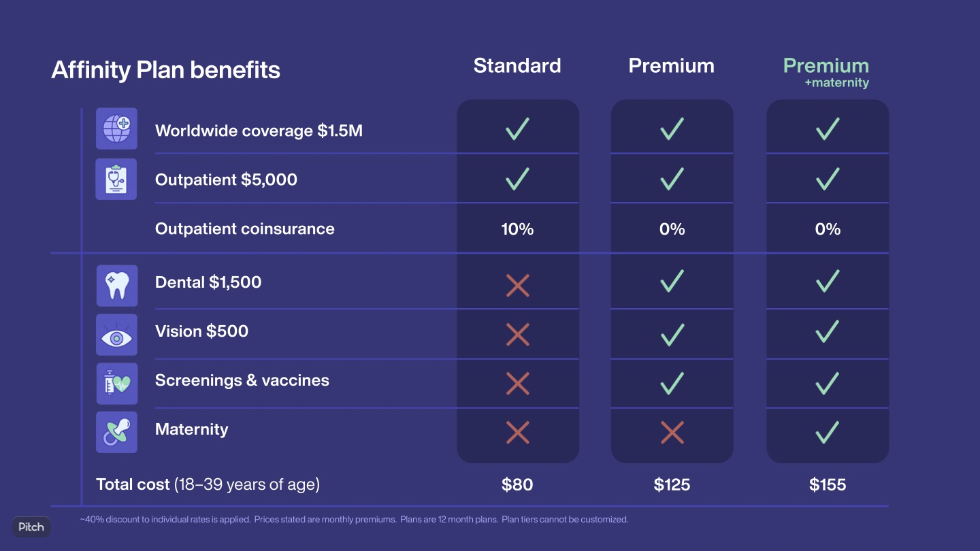The width and height of the screenshot is (980, 551).
Task: Click the syringe and heart Screenings icon
Action: pyautogui.click(x=116, y=384)
